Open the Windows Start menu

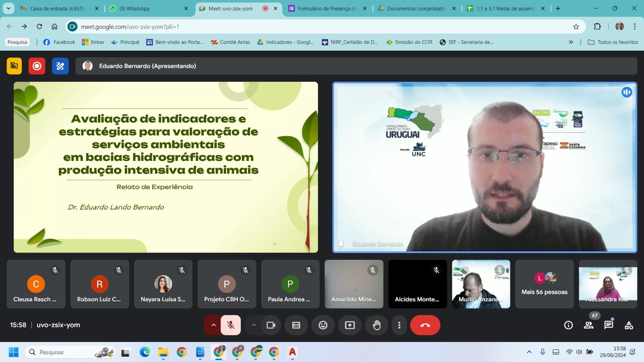click(x=14, y=352)
